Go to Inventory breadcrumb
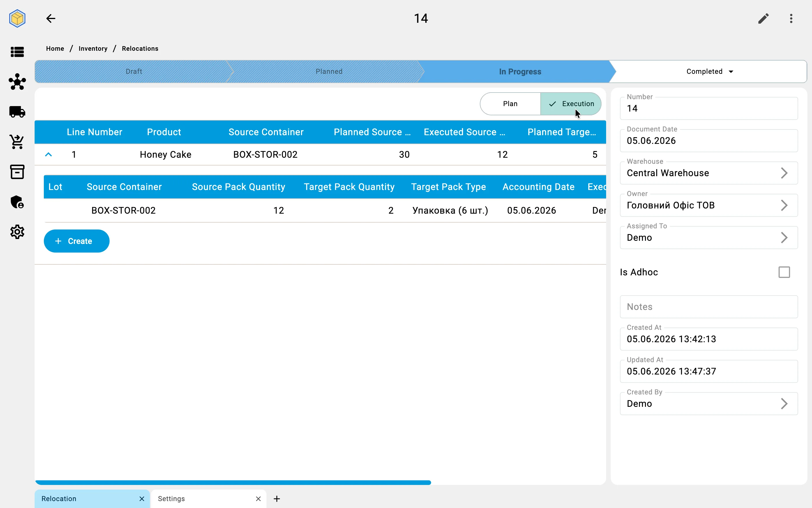The image size is (812, 508). [93, 48]
